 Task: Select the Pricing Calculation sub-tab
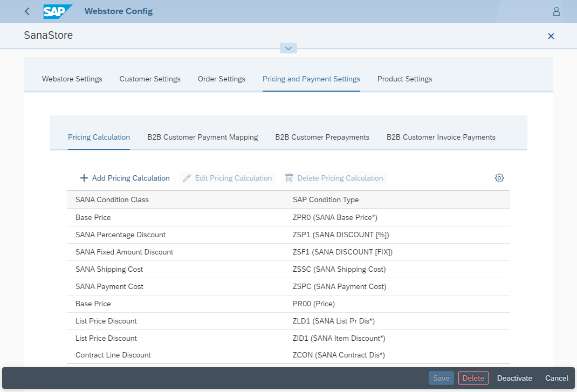(x=99, y=137)
